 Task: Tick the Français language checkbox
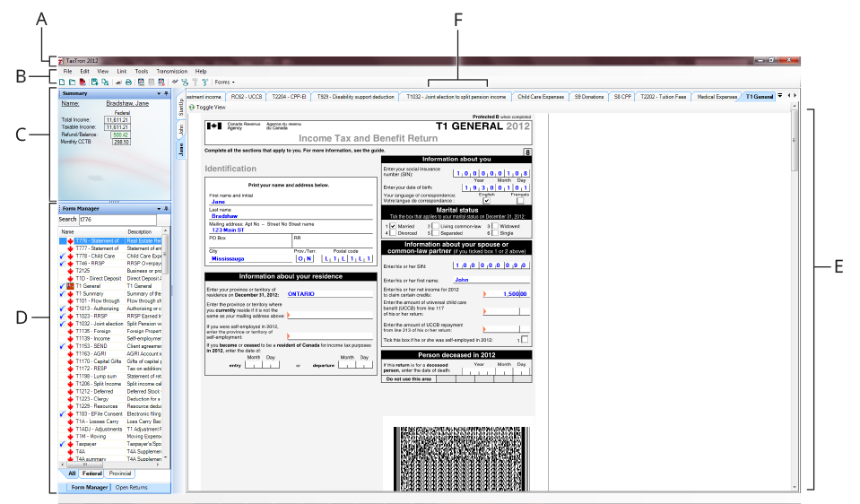click(x=520, y=200)
